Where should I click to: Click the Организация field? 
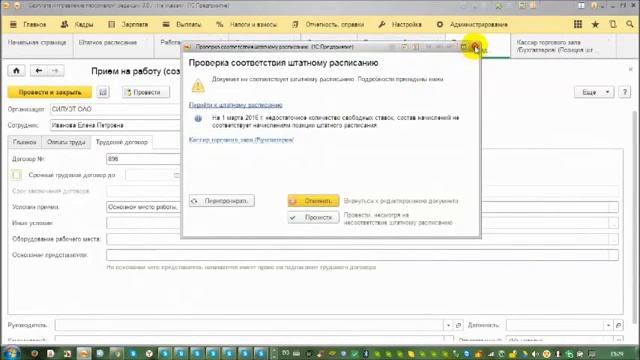pyautogui.click(x=115, y=109)
